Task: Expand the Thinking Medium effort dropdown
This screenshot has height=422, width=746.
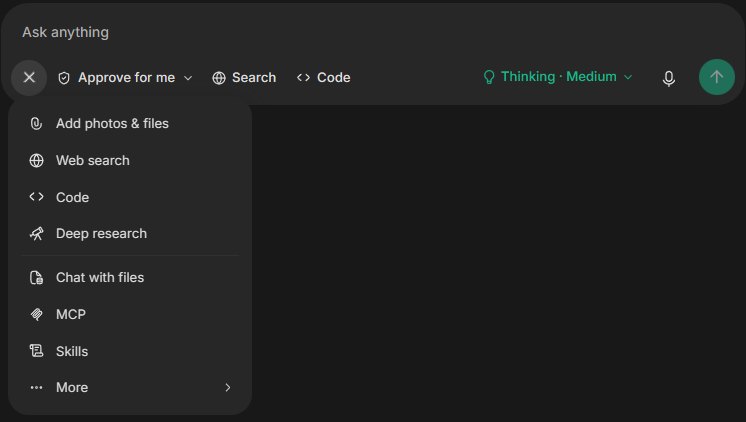Action: [x=558, y=77]
